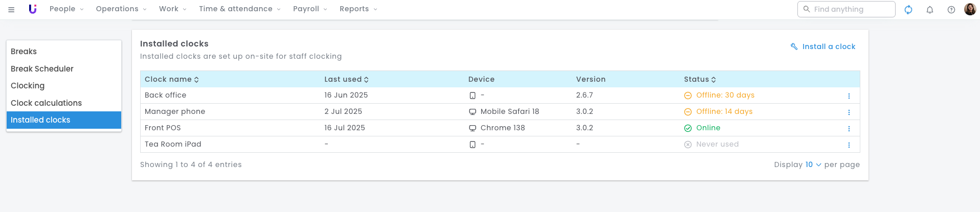Open Break Scheduler in sidebar

42,68
